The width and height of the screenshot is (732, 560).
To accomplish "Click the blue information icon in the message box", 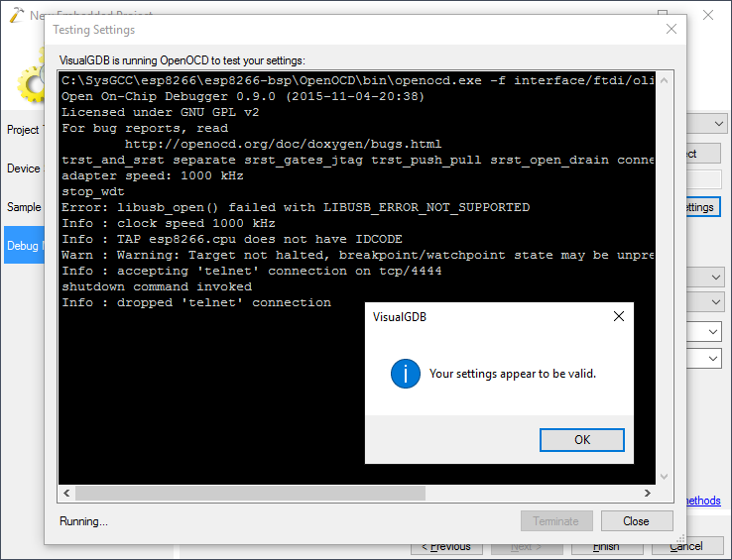I will [x=406, y=374].
